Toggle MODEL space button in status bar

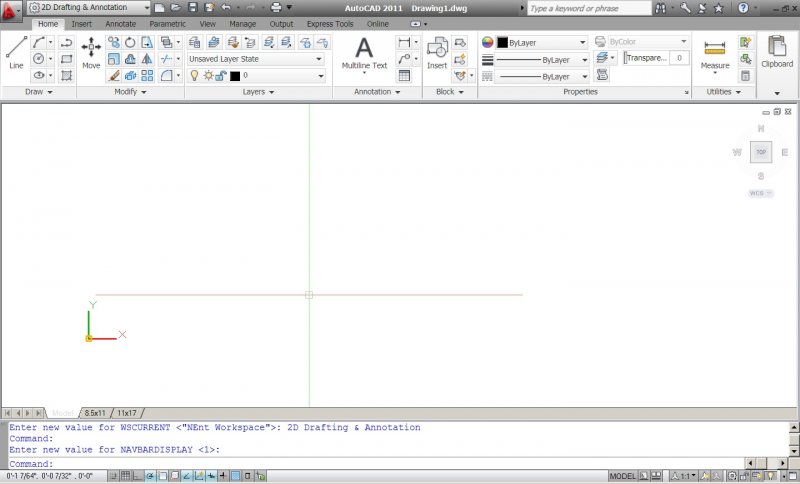coord(622,476)
